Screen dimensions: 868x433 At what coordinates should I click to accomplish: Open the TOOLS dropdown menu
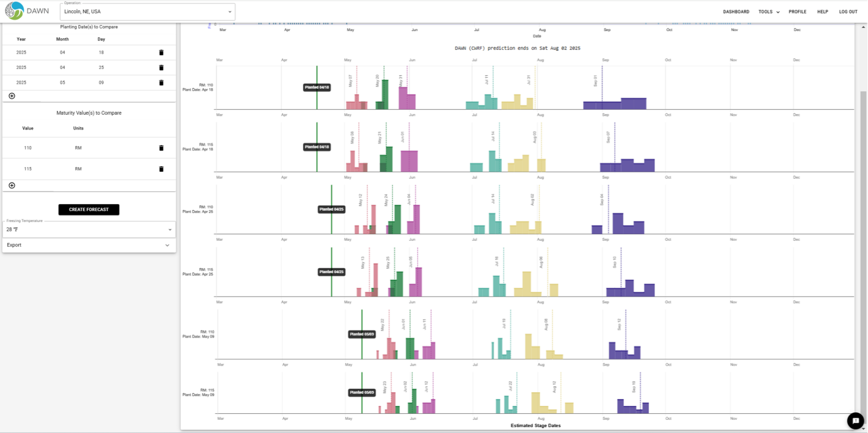pos(769,11)
